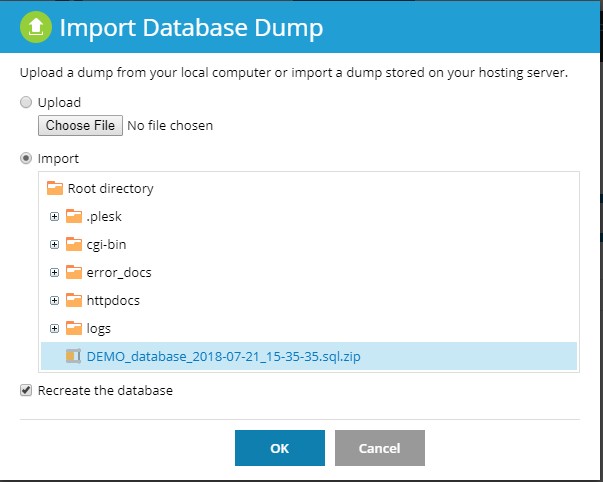The height and width of the screenshot is (482, 603).
Task: Confirm import with OK button
Action: (280, 448)
